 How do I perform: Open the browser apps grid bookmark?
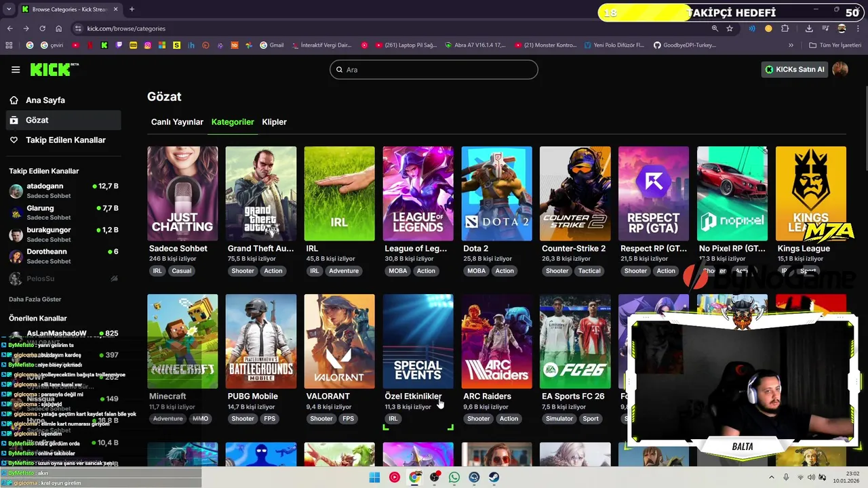tap(9, 45)
